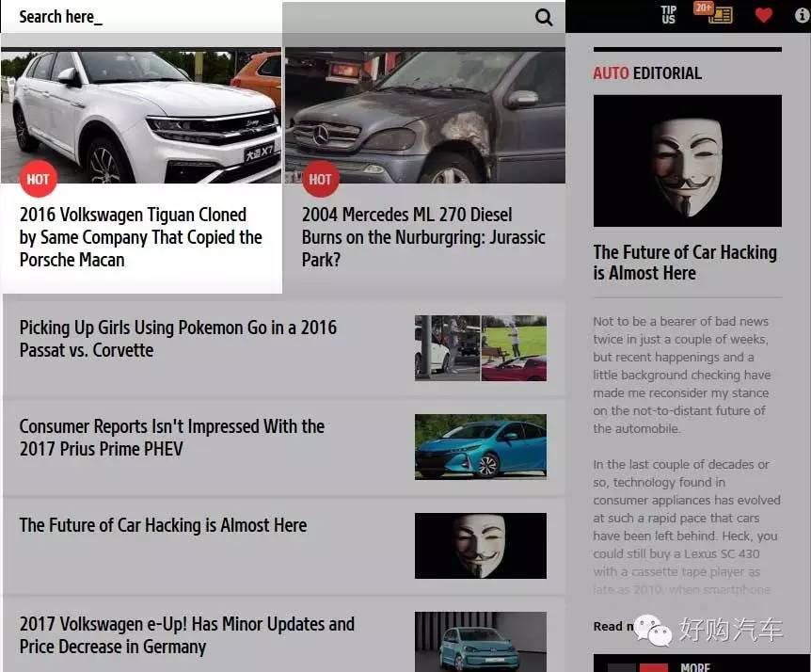Click editorial paragraph 'Not to be a bearer of bad news'
This screenshot has width=811, height=672.
pyautogui.click(x=683, y=375)
